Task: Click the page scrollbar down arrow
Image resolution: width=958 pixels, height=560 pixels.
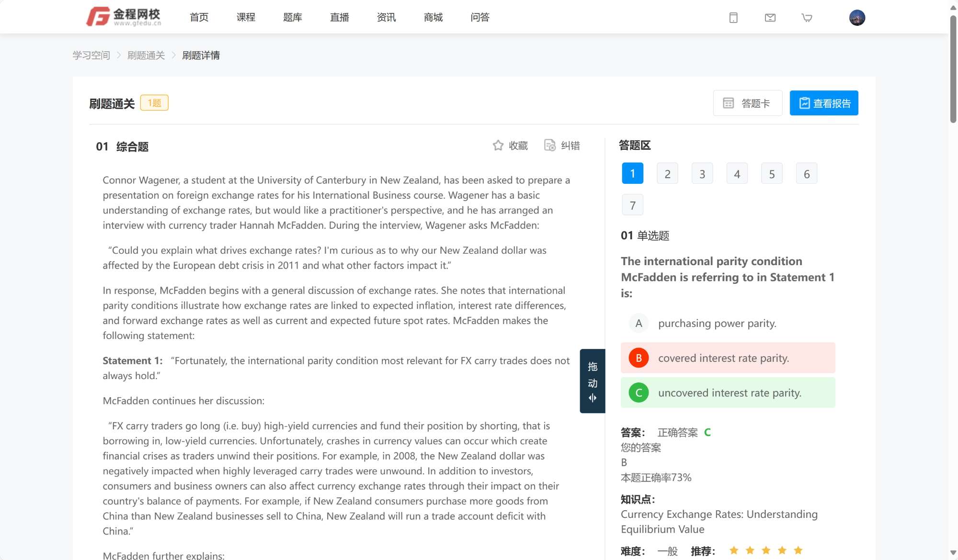Action: pyautogui.click(x=953, y=552)
